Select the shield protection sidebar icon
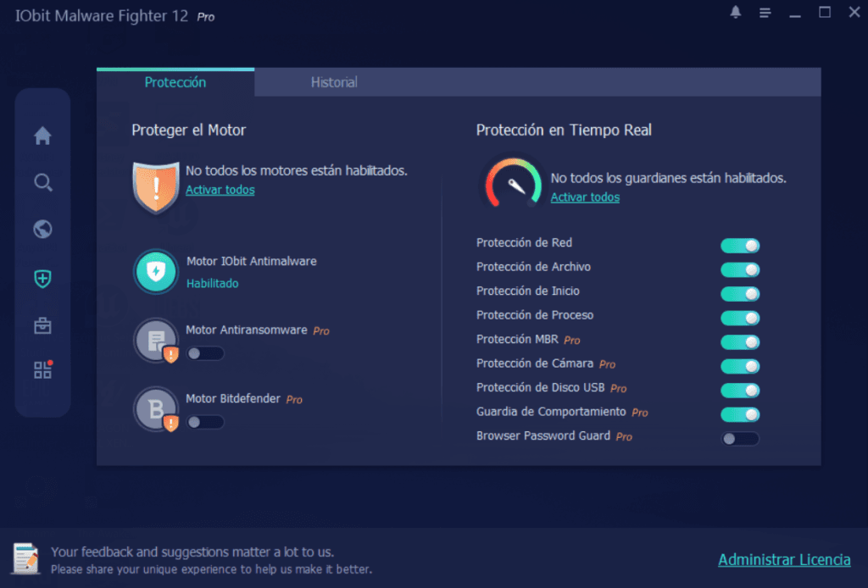This screenshot has height=588, width=868. [42, 278]
